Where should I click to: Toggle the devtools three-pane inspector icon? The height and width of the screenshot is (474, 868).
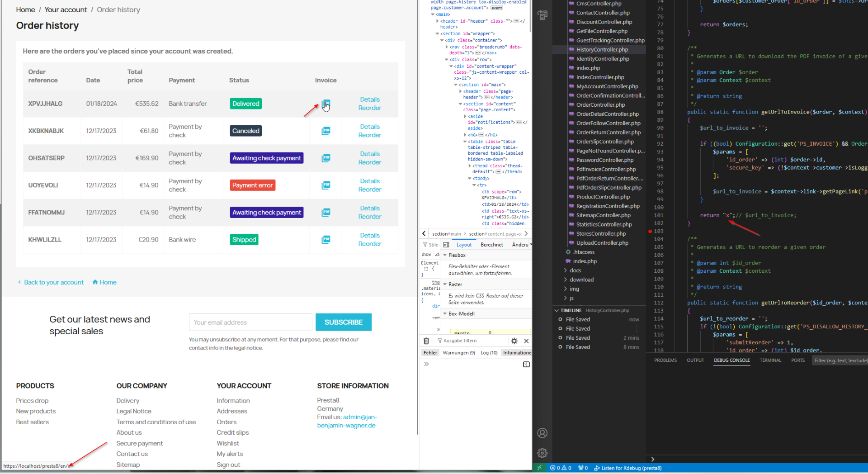tap(446, 245)
